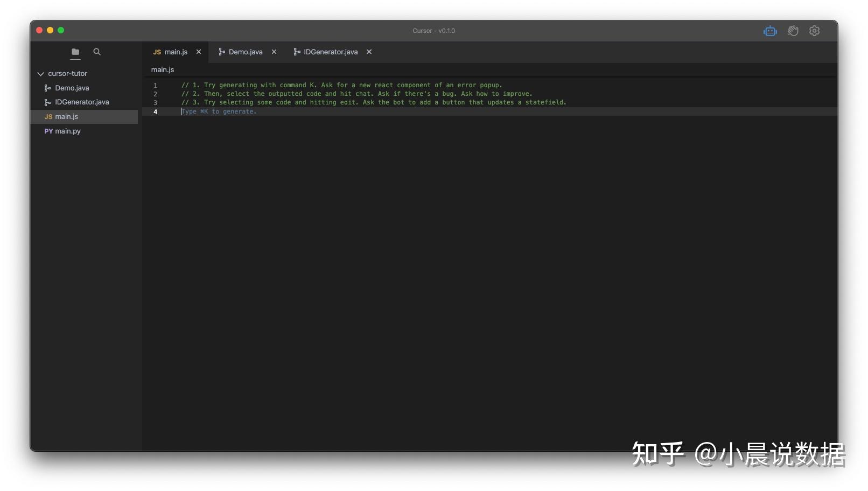The image size is (868, 491).
Task: Open the search icon in sidebar
Action: pyautogui.click(x=97, y=52)
